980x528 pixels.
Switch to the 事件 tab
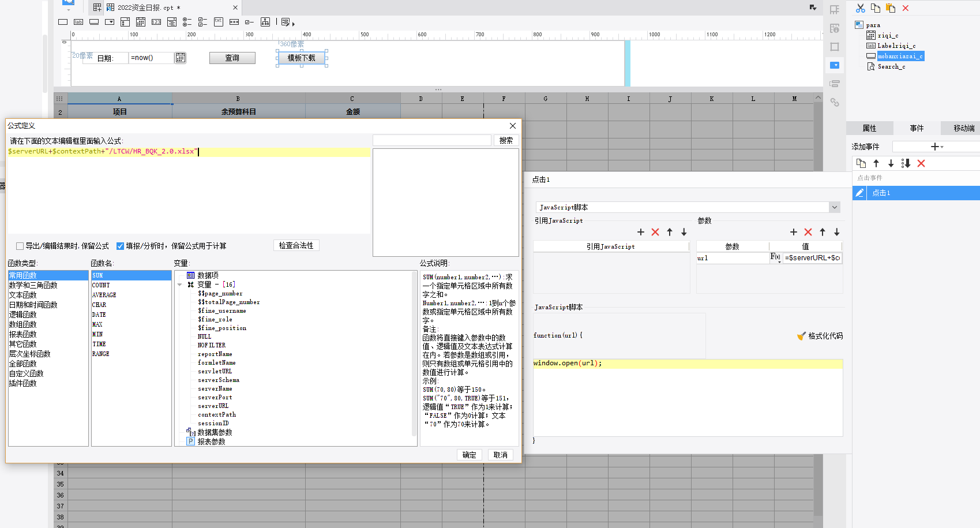click(917, 128)
